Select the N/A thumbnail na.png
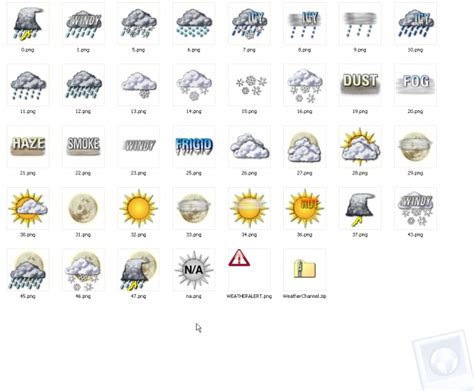This screenshot has width=474, height=391. [x=194, y=270]
